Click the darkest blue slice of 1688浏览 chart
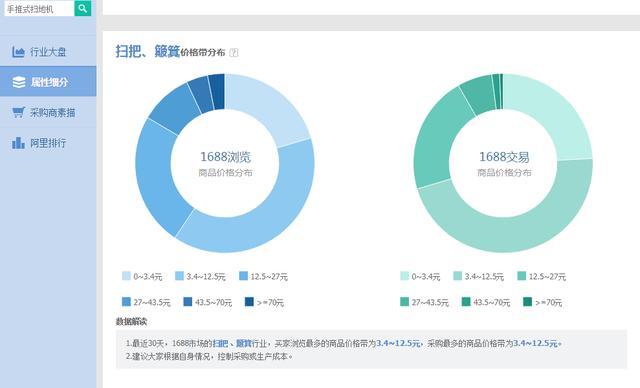Viewport: 640px width, 388px height. (x=217, y=91)
